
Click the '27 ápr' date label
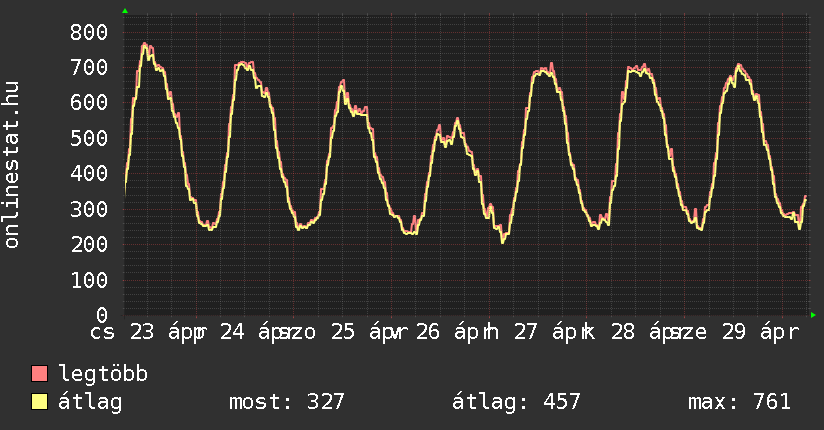click(x=553, y=332)
